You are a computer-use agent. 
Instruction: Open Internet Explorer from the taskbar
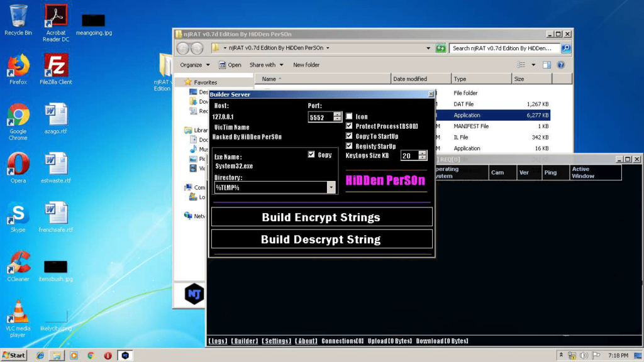pos(40,356)
